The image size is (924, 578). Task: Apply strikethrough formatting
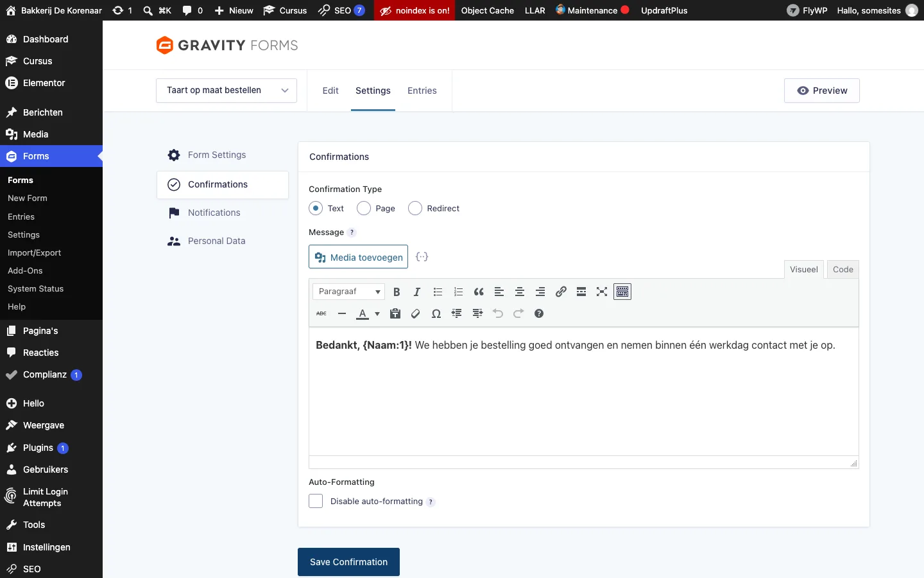tap(321, 313)
